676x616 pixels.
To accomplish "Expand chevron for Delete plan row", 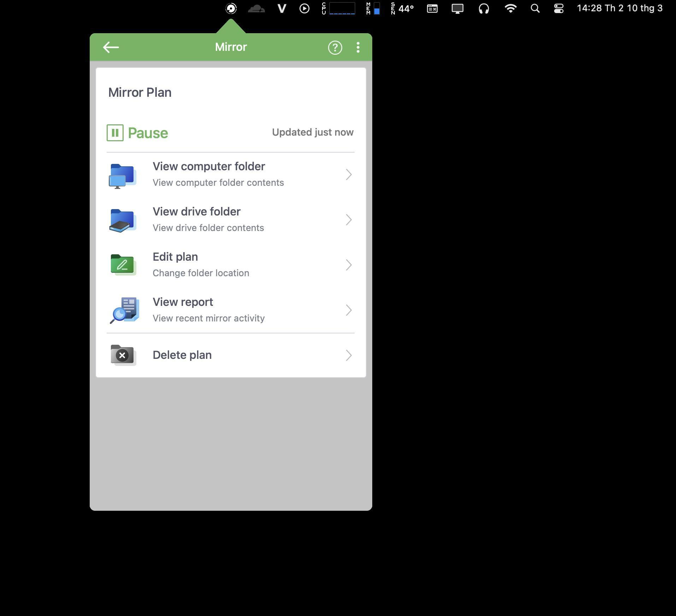I will coord(349,355).
